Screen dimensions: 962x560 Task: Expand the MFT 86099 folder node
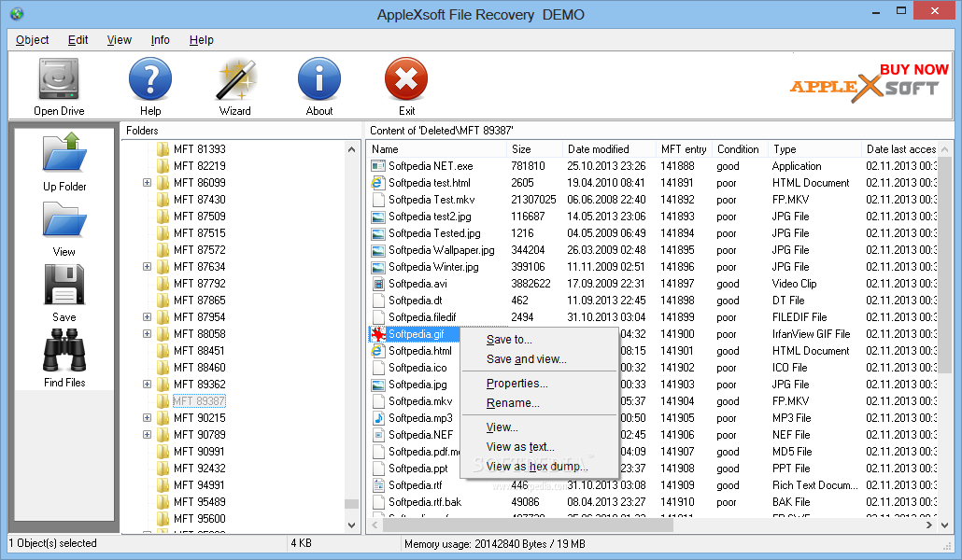[x=148, y=183]
